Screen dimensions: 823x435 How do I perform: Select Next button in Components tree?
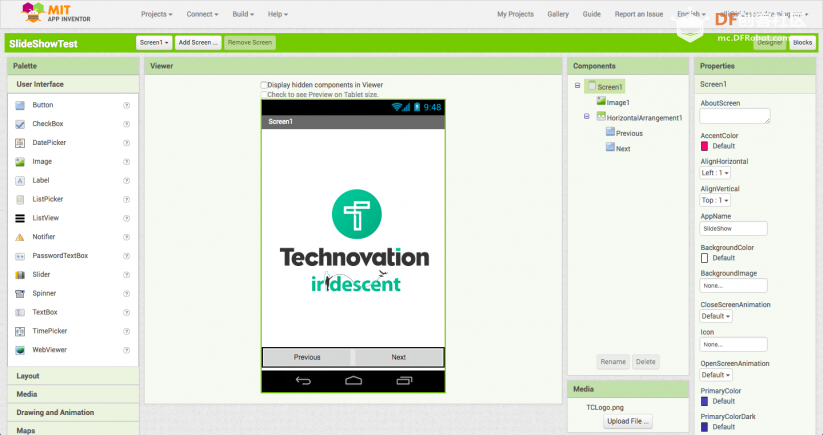coord(618,148)
